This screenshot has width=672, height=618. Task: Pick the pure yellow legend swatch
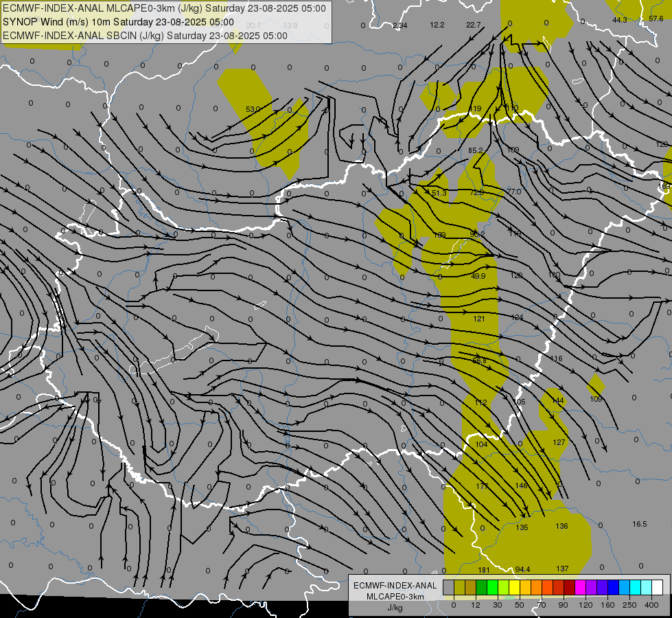click(515, 587)
